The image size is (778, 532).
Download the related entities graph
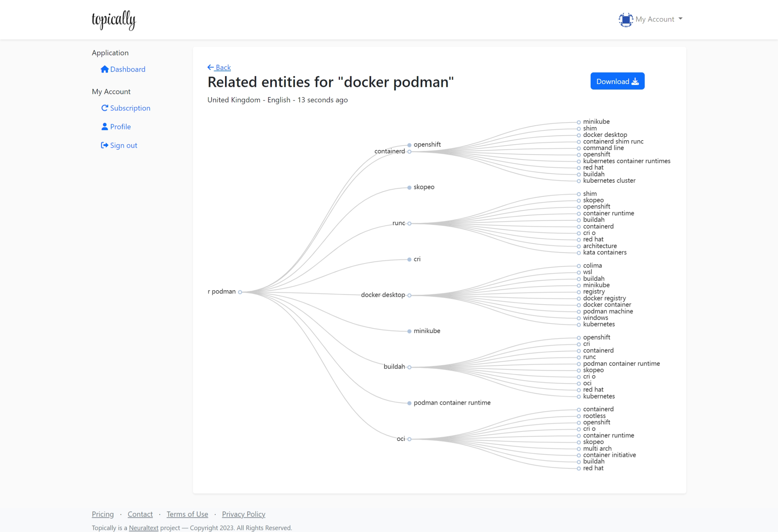click(617, 81)
